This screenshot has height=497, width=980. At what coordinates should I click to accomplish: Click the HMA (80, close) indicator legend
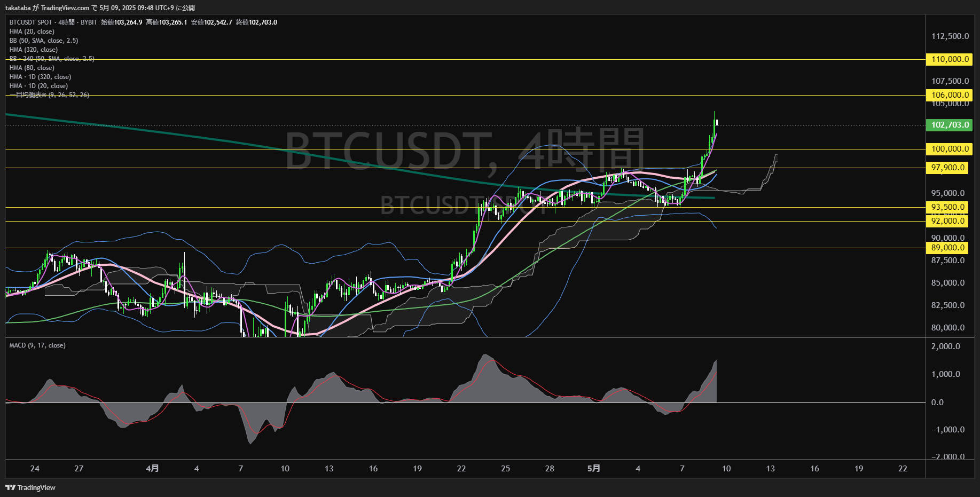point(32,68)
